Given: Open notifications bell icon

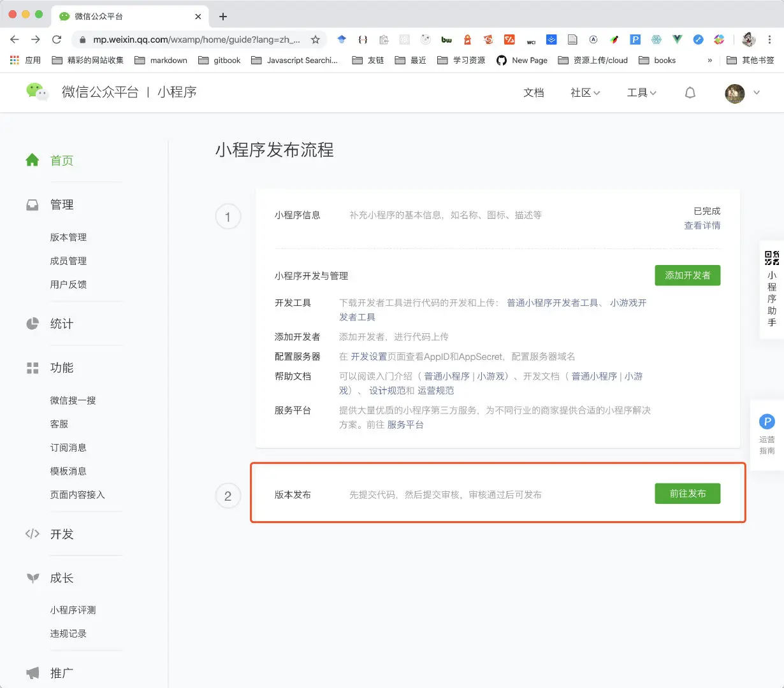Looking at the screenshot, I should (690, 93).
